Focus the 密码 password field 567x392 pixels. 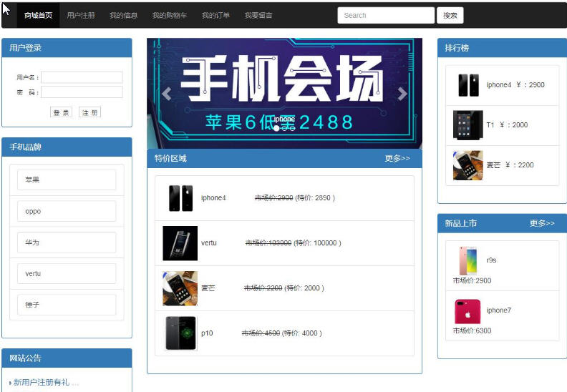(x=82, y=92)
